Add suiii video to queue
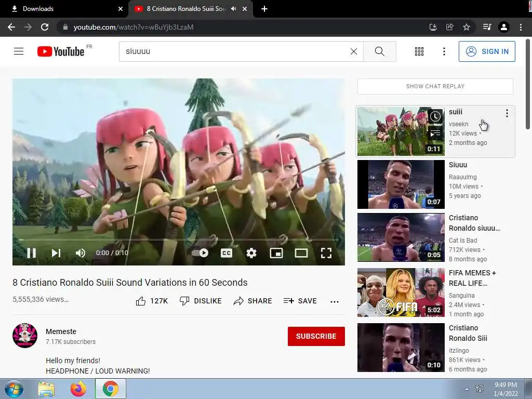Viewport: 532px width, 399px height. coord(435,134)
